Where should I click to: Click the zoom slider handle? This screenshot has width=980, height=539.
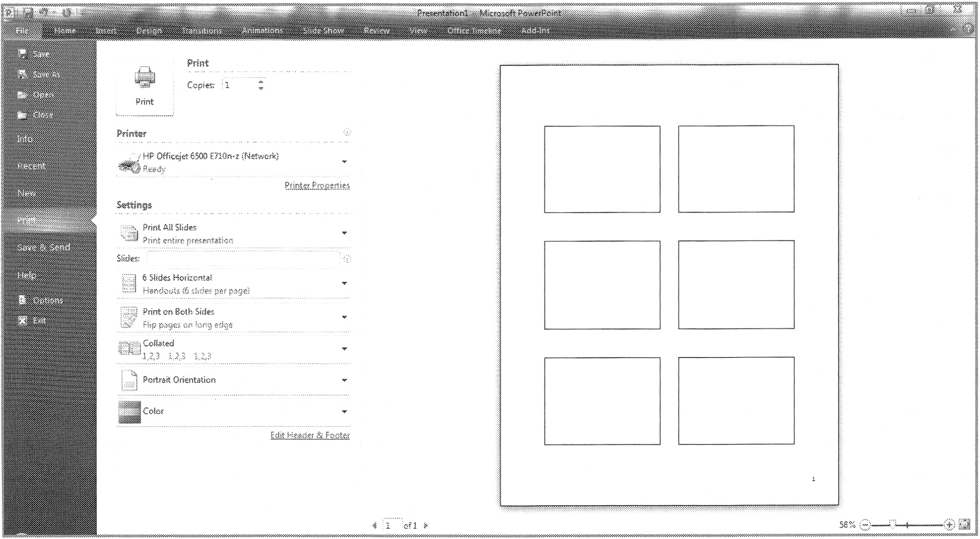pos(893,524)
